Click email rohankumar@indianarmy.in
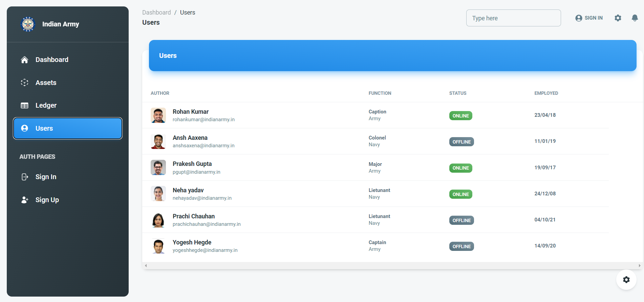Image resolution: width=644 pixels, height=302 pixels. (x=203, y=120)
